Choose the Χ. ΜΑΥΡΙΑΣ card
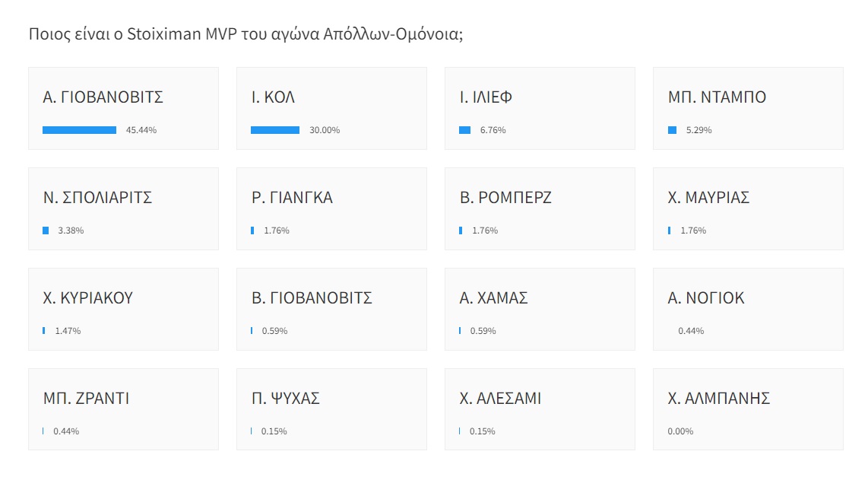Viewport: 868px width, 480px height. pyautogui.click(x=748, y=209)
